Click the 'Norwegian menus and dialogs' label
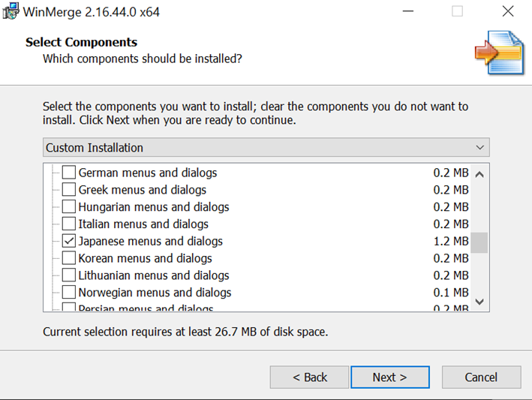Viewport: 532px width, 400px height. (x=155, y=293)
